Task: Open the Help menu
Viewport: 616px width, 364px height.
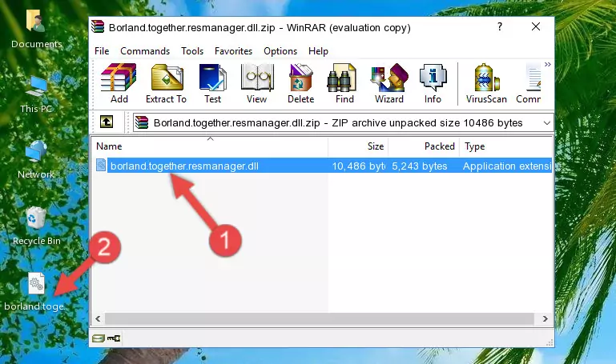Action: click(318, 51)
